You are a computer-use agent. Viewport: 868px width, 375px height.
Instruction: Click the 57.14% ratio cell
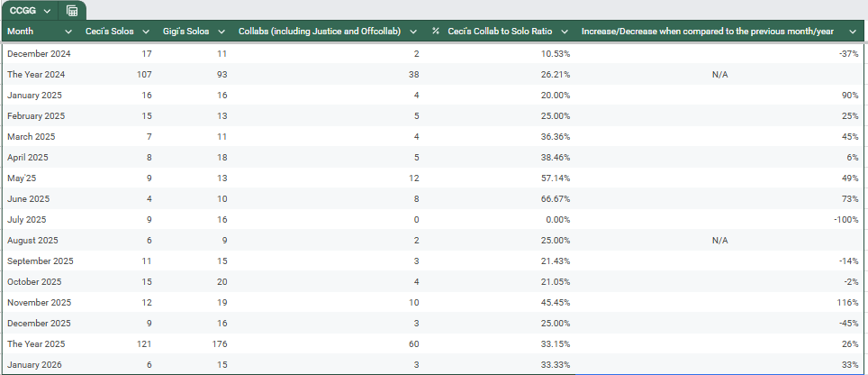[556, 178]
